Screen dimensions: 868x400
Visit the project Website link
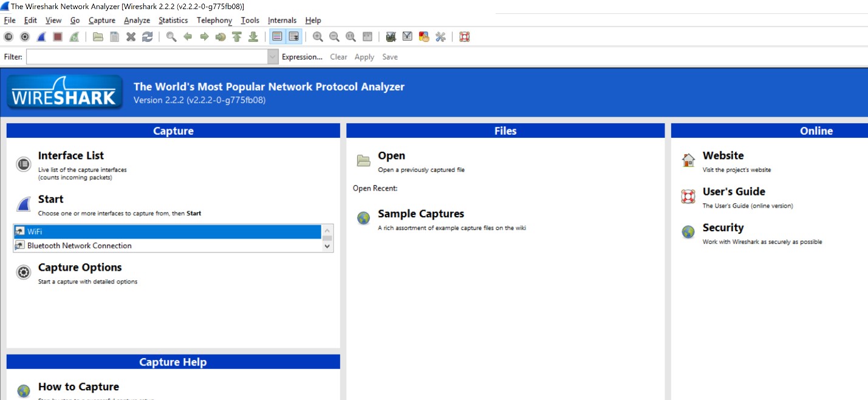click(x=723, y=155)
